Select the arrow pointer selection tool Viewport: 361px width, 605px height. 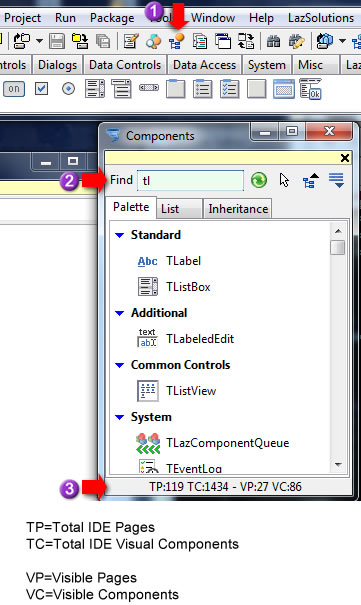[x=284, y=180]
